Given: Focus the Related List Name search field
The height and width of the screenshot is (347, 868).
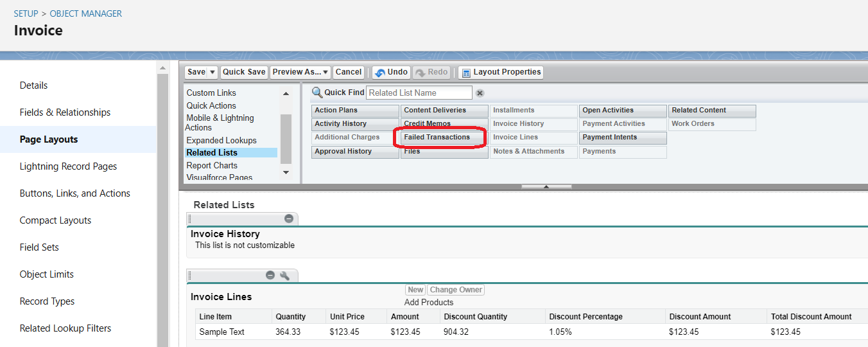Looking at the screenshot, I should tap(419, 93).
